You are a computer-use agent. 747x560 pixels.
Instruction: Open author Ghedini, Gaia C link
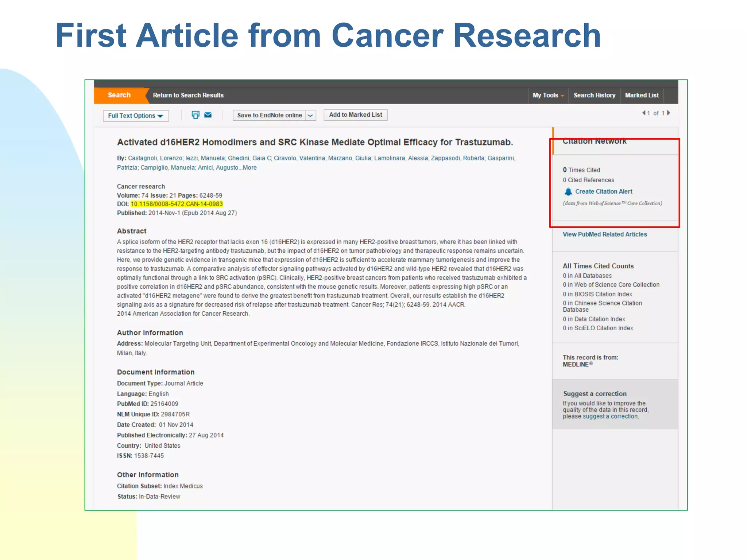[x=249, y=158]
